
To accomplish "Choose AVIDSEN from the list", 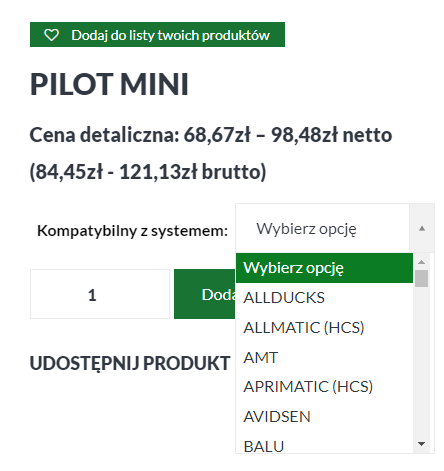I will pyautogui.click(x=324, y=416).
